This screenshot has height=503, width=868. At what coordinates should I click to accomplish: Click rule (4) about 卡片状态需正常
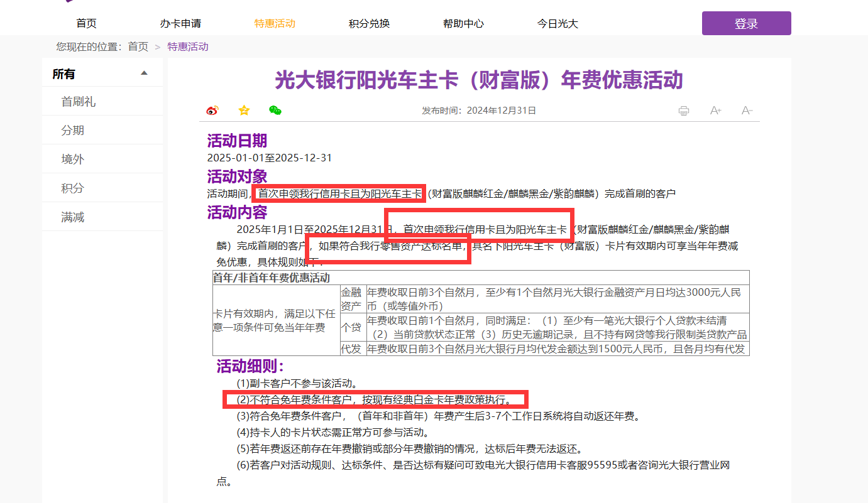click(333, 432)
